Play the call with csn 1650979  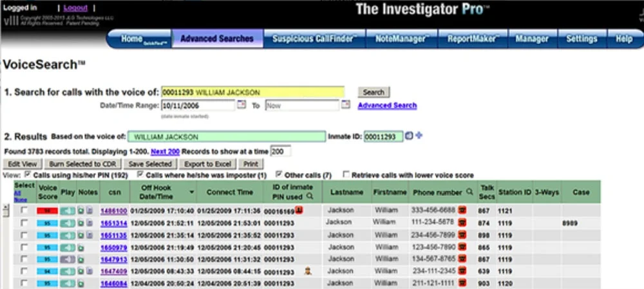point(68,248)
